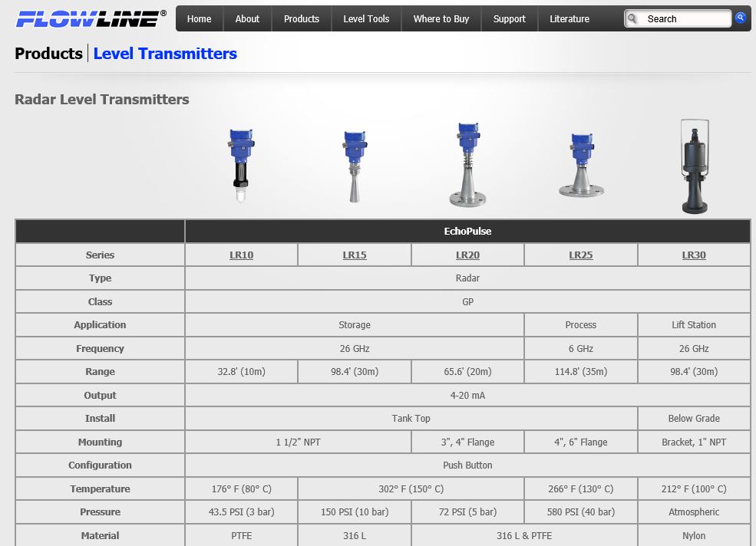Image resolution: width=756 pixels, height=546 pixels.
Task: Follow the LR15 series link
Action: [355, 255]
